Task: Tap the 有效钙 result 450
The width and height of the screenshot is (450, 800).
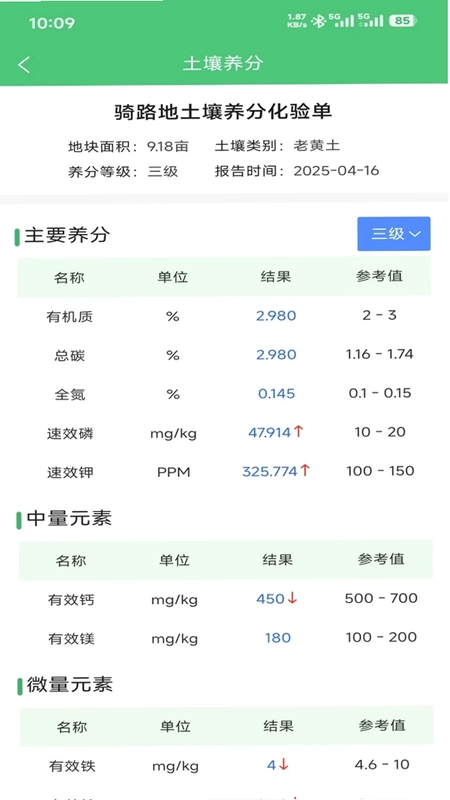Action: (270, 599)
